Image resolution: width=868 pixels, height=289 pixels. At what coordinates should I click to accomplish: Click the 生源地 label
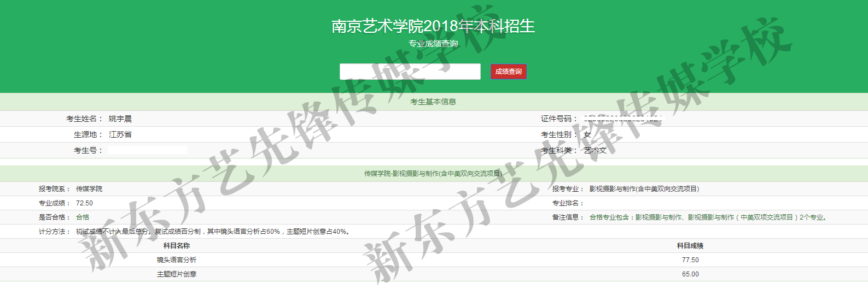[88, 134]
